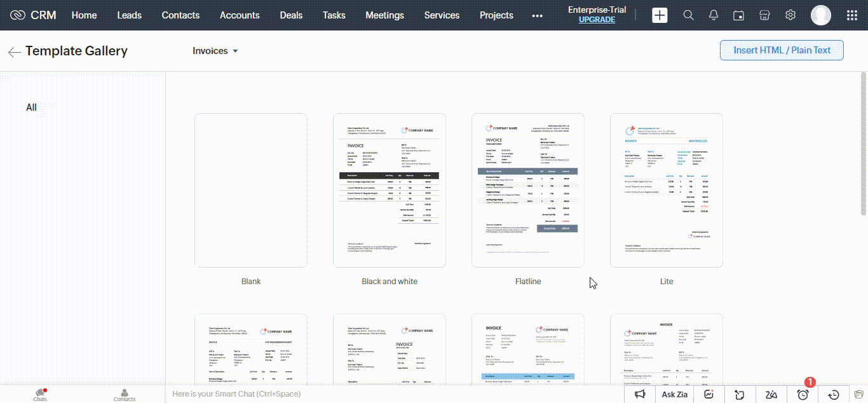The height and width of the screenshot is (403, 868).
Task: Open the global search icon
Action: [688, 15]
